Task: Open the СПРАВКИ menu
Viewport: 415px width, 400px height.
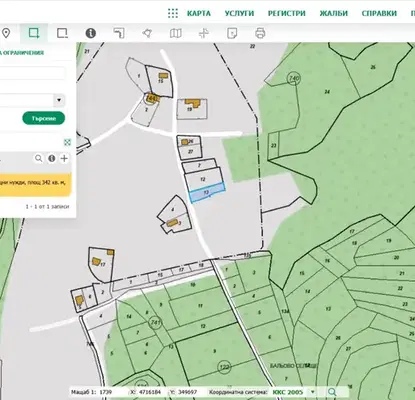Action: click(x=379, y=13)
